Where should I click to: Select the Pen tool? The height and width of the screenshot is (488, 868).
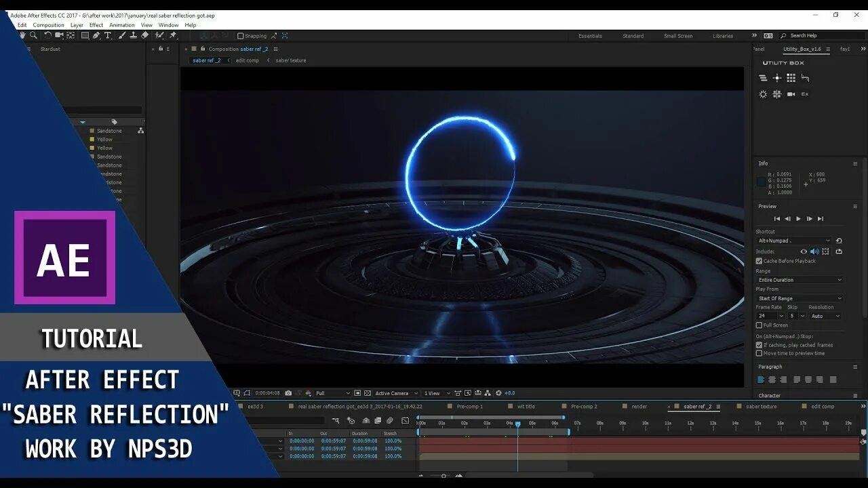click(x=96, y=35)
